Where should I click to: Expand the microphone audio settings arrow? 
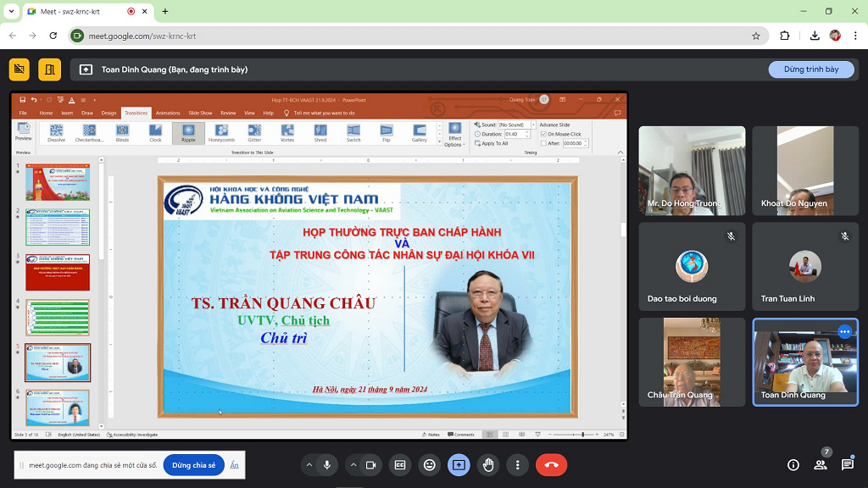coord(308,465)
